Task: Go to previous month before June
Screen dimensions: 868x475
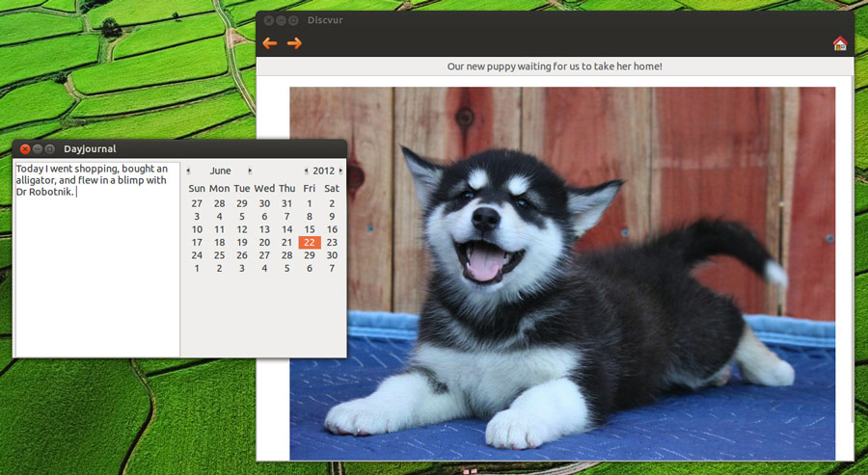Action: pyautogui.click(x=188, y=172)
